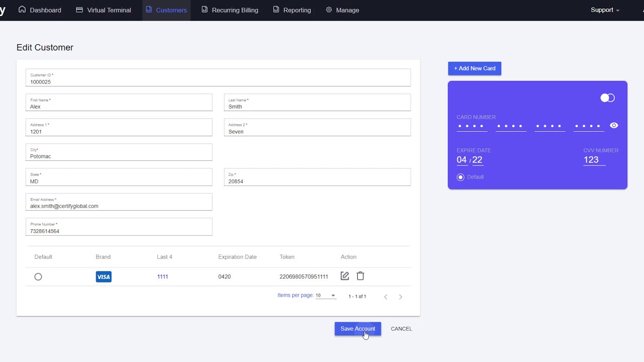
Task: Click the First Name field
Action: coord(119,103)
